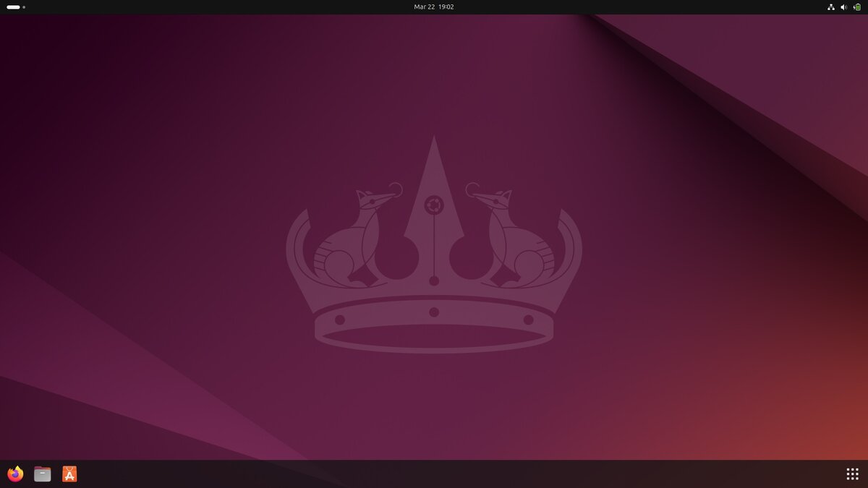Open the calendar via the Mar 22 19:02 clock

(434, 7)
